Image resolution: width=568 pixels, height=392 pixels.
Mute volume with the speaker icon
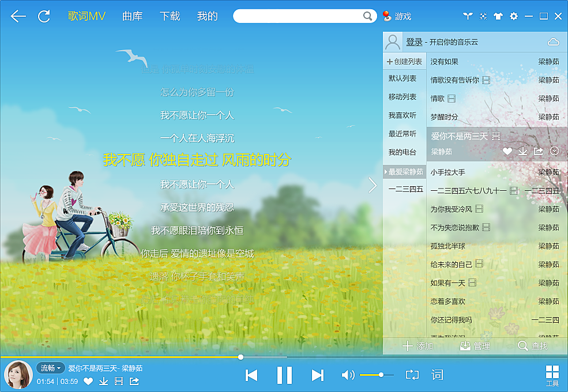click(348, 375)
